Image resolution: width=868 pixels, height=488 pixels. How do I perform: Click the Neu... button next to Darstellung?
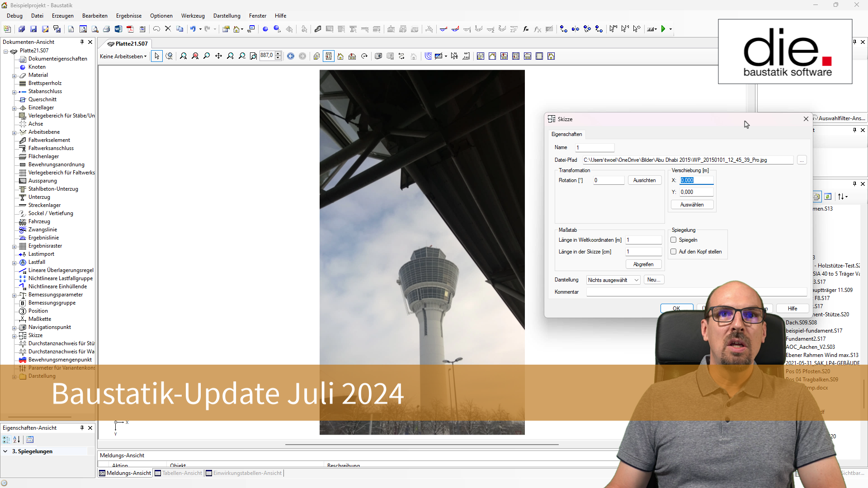[654, 280]
